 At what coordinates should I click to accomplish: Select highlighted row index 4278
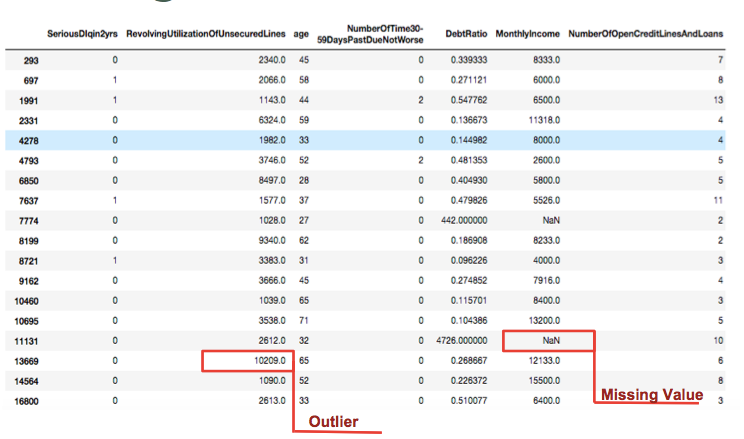[28, 140]
